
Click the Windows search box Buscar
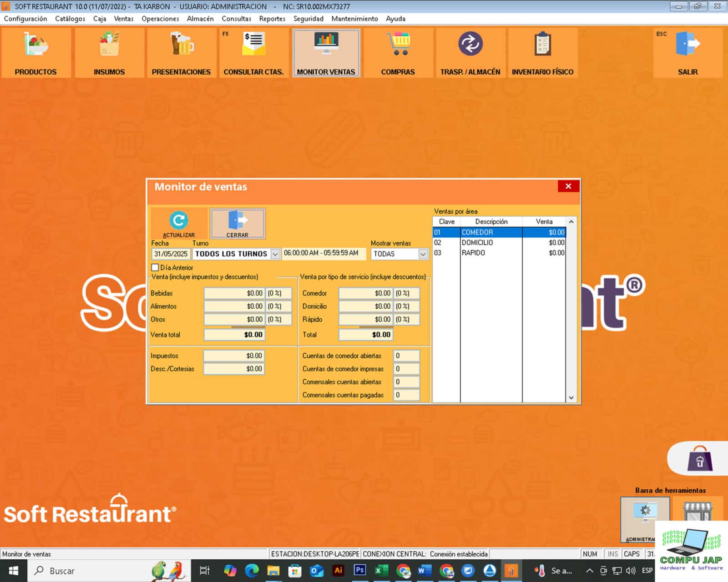pyautogui.click(x=109, y=571)
